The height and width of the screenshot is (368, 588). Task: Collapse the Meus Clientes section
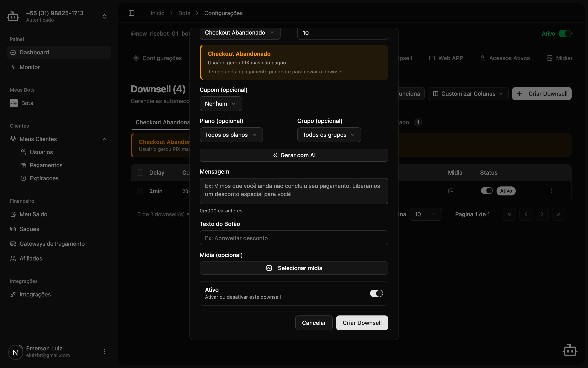[105, 139]
